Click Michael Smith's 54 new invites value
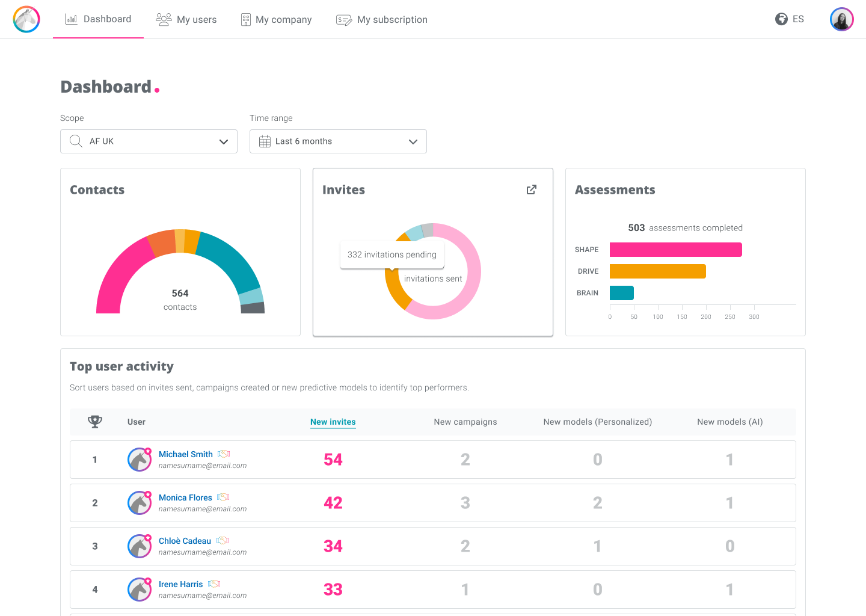866x616 pixels. pos(333,460)
